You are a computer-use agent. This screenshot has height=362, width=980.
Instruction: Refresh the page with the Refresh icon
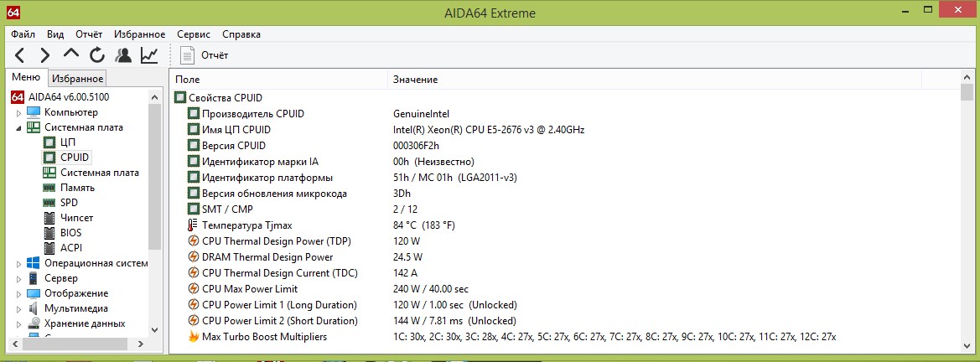97,55
